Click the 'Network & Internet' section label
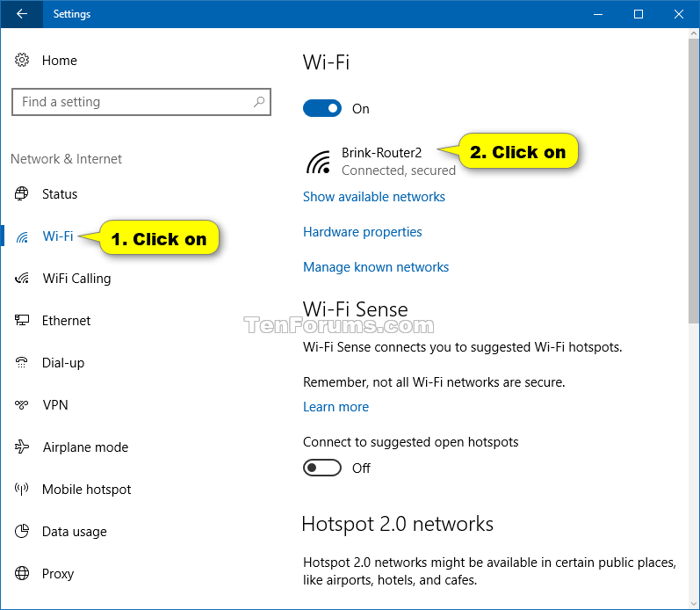 [x=66, y=158]
